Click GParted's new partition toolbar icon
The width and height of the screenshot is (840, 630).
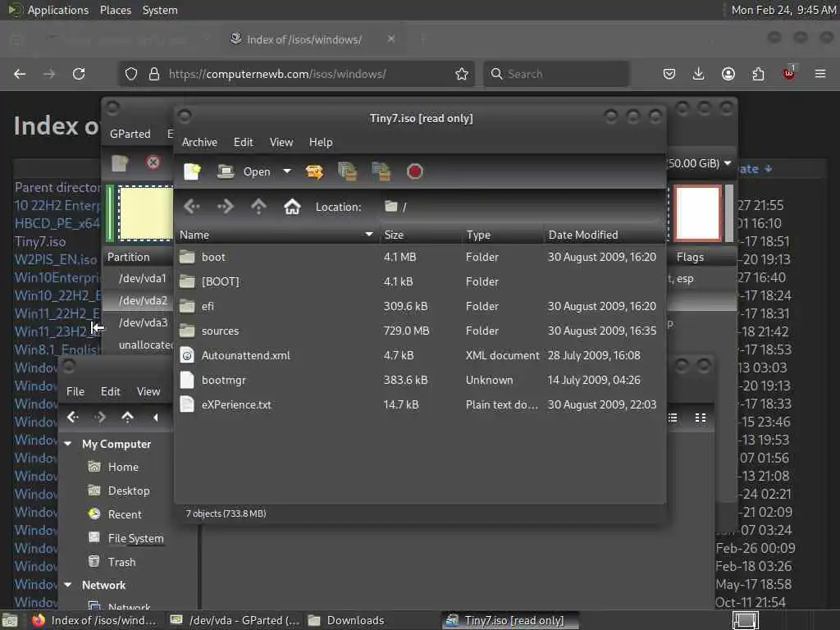[120, 163]
